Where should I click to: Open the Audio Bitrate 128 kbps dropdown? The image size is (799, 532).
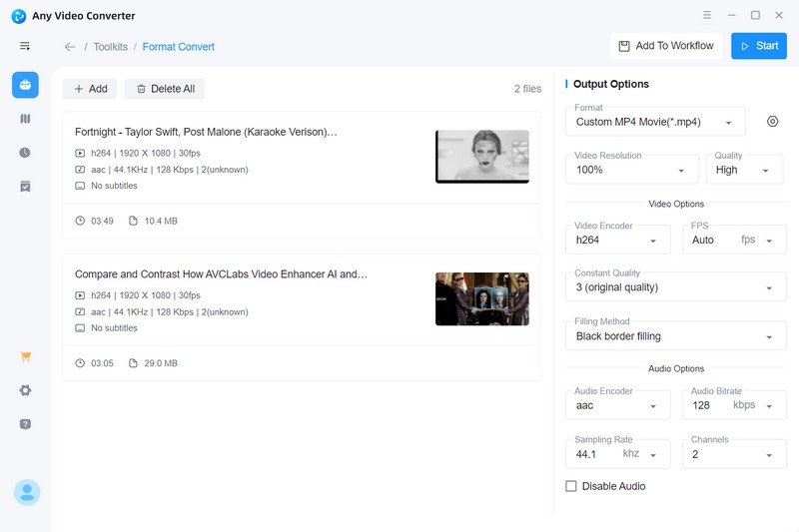(734, 405)
